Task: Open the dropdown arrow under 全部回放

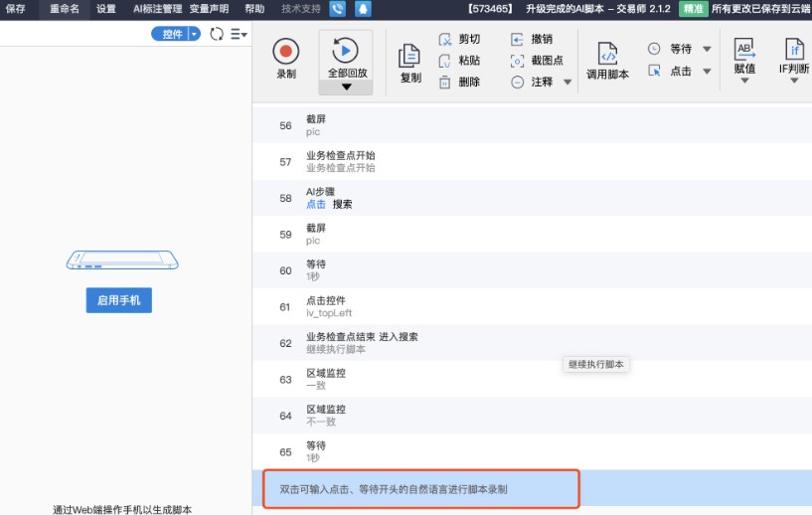Action: click(x=347, y=87)
